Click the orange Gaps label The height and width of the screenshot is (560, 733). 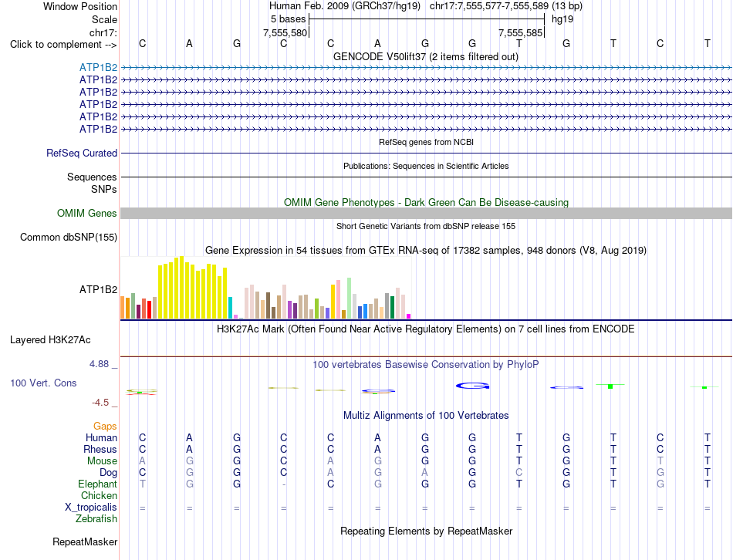pos(105,426)
